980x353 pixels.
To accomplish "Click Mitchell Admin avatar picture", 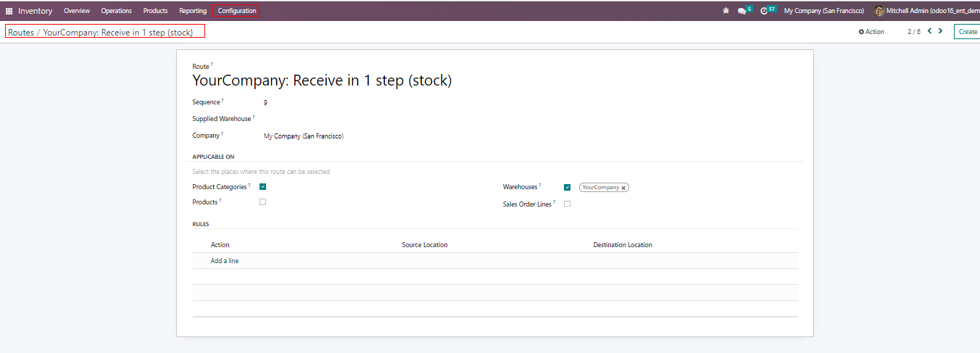I will click(x=879, y=11).
